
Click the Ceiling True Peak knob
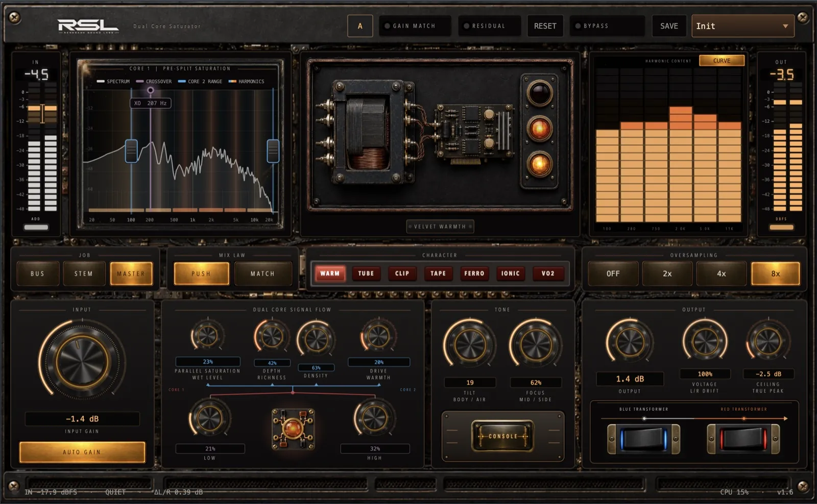click(767, 341)
